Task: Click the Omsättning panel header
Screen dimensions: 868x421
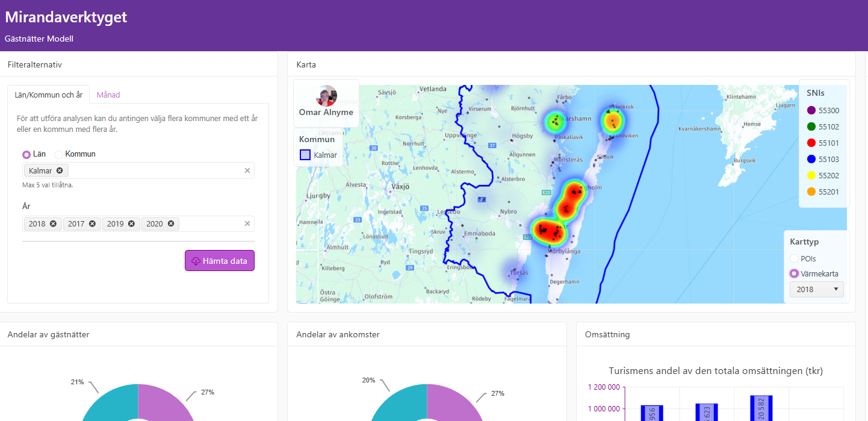Action: coord(607,334)
